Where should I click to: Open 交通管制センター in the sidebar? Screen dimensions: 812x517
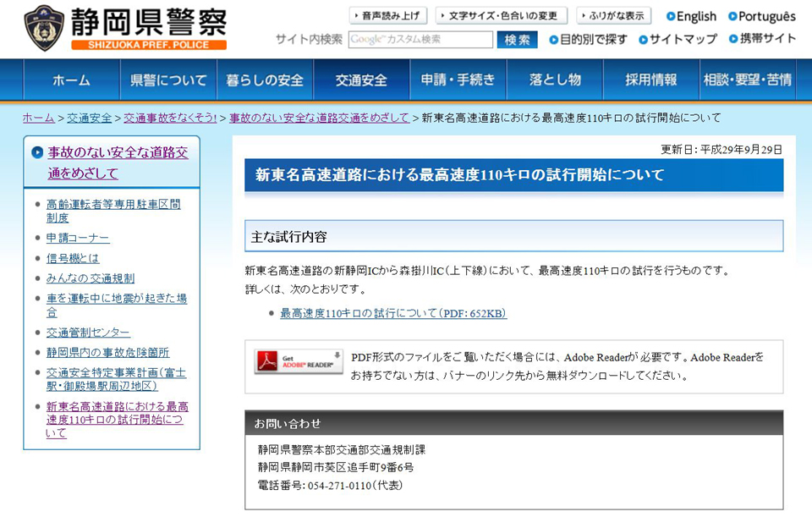(88, 333)
